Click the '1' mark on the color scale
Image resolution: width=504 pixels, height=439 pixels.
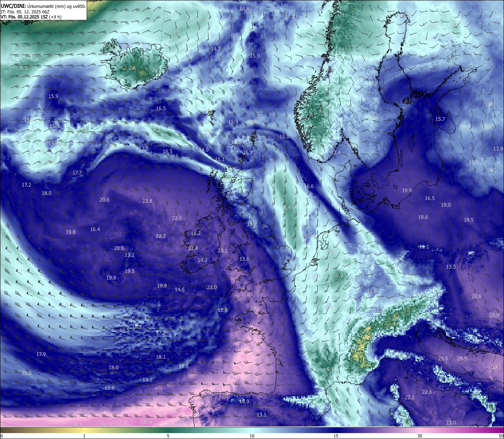84,436
